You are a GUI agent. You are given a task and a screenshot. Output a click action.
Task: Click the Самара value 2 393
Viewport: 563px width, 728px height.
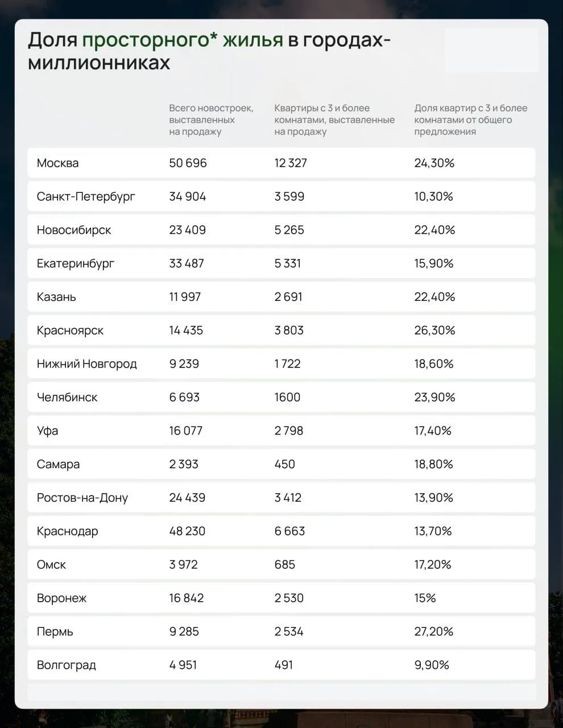coord(184,464)
